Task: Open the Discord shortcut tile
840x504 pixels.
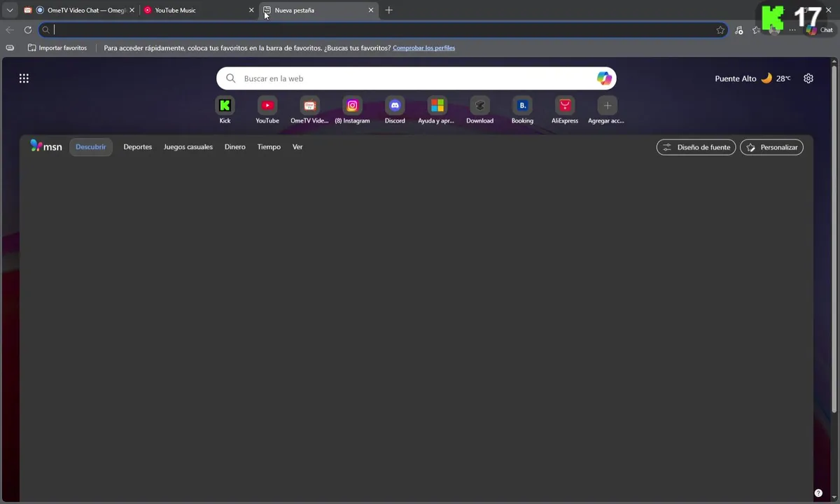Action: 395,110
